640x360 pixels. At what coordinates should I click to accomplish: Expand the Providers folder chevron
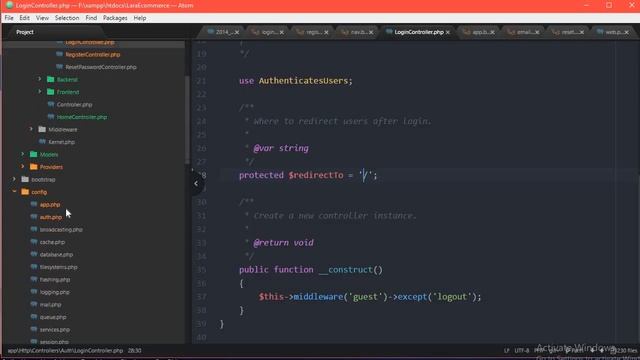click(22, 167)
